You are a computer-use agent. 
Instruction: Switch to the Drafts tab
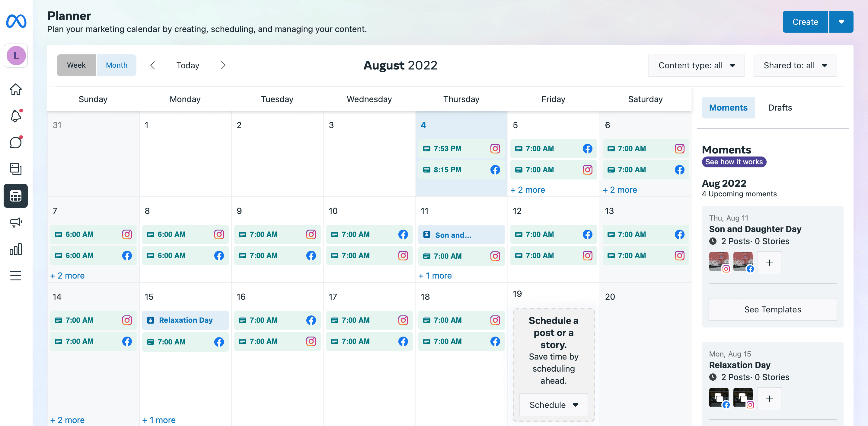pyautogui.click(x=780, y=108)
